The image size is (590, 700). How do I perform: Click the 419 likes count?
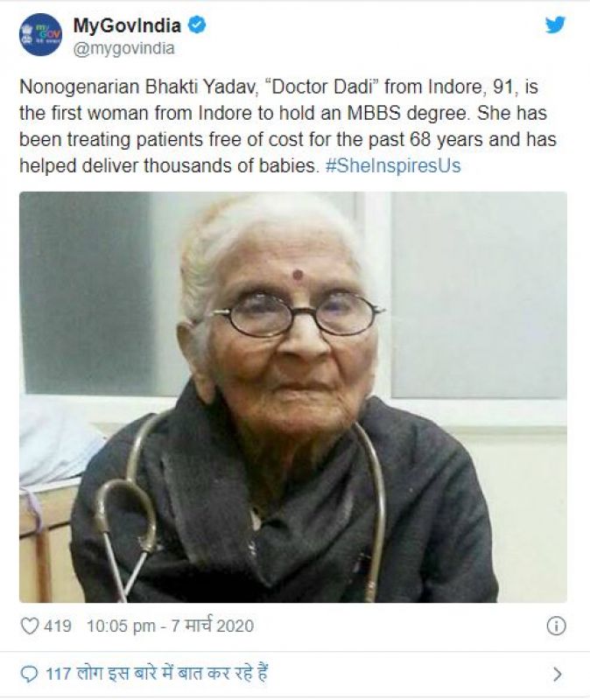pos(58,626)
